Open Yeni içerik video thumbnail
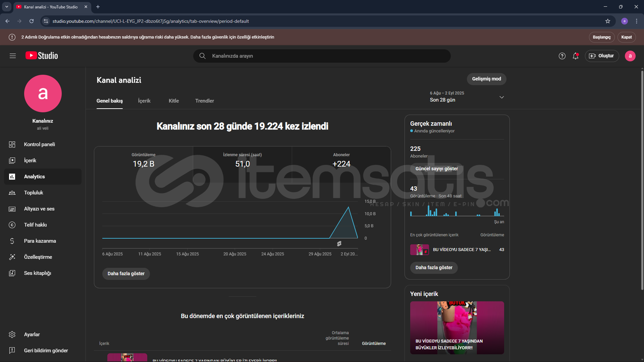The height and width of the screenshot is (362, 644). click(x=457, y=328)
